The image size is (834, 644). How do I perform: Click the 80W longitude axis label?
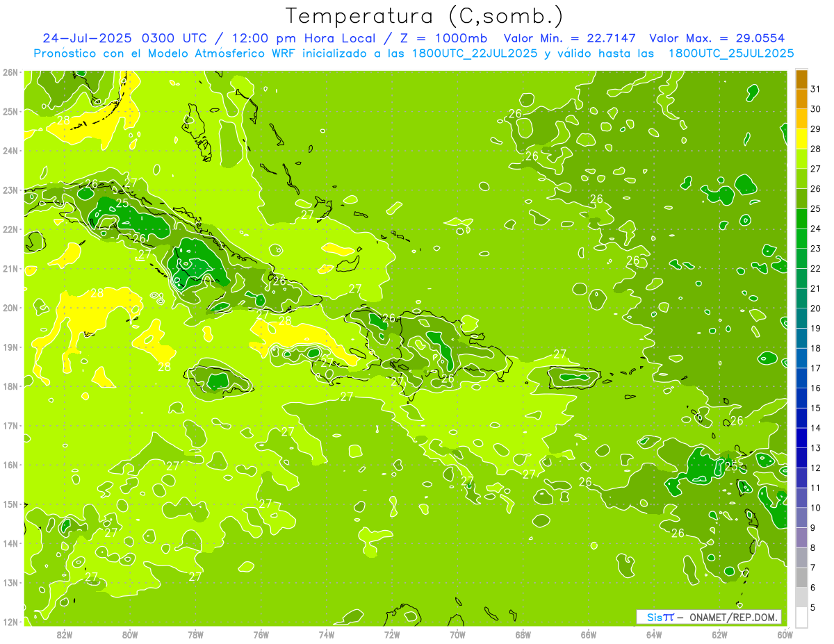click(130, 634)
